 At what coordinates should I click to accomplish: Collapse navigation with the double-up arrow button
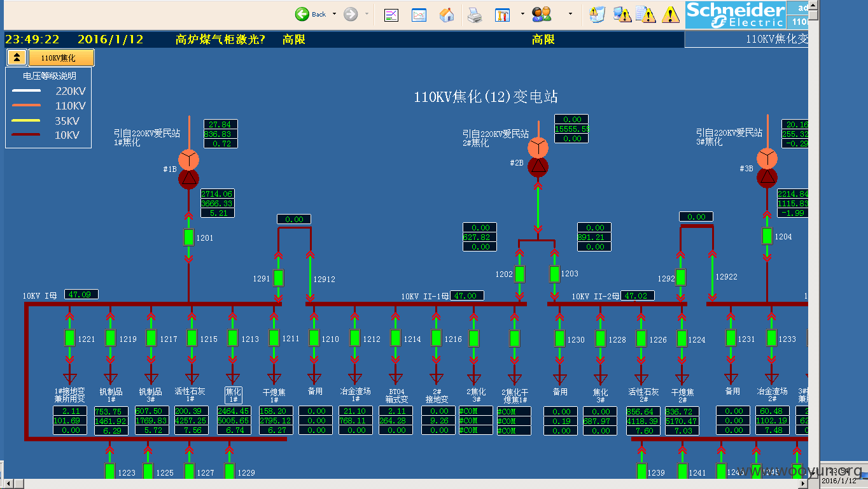coord(17,57)
